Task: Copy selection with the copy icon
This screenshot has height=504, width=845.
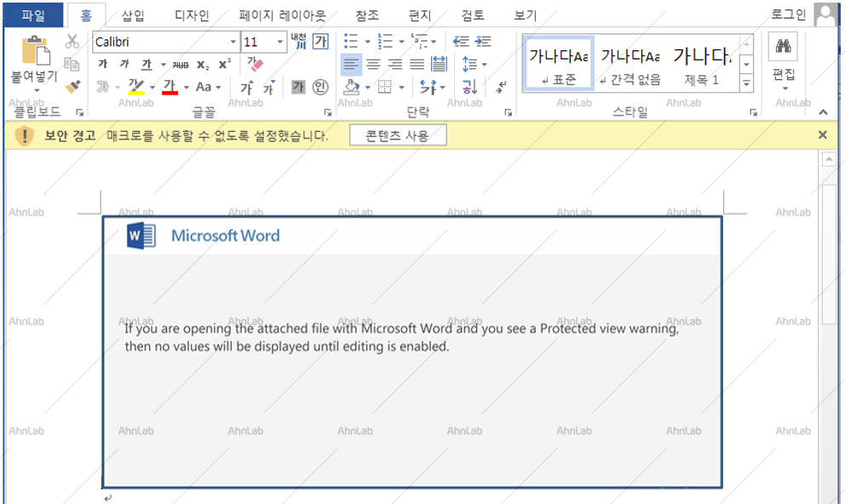Action: tap(72, 64)
